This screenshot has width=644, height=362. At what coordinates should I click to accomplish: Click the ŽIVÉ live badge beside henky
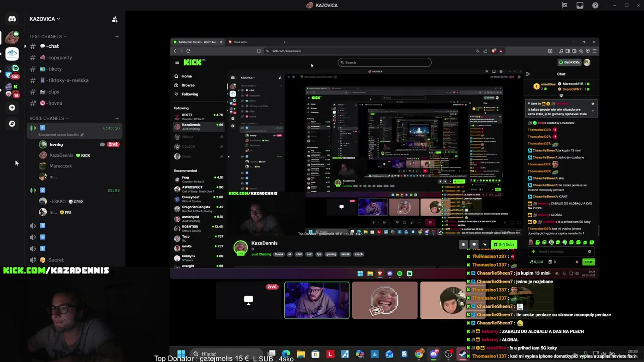(113, 145)
